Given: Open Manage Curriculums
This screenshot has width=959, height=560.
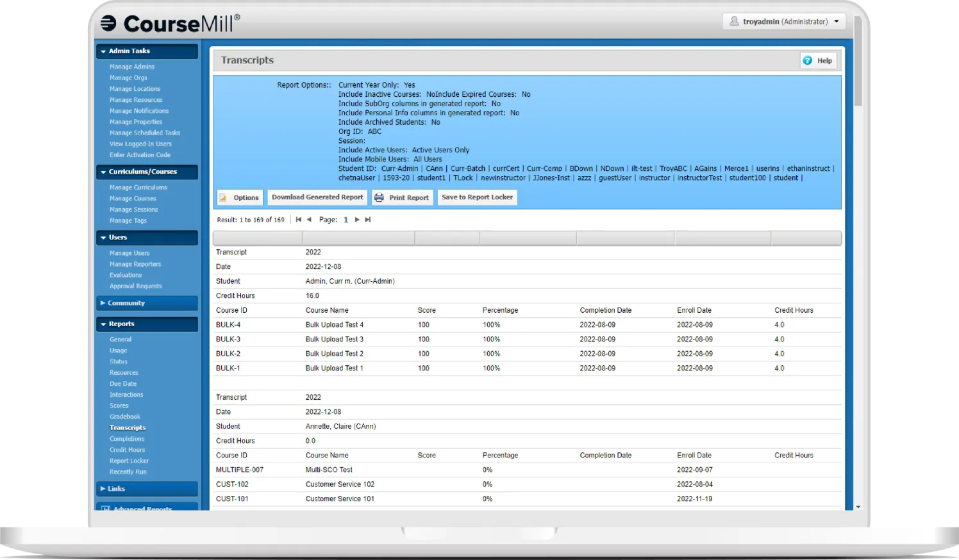Looking at the screenshot, I should [138, 188].
